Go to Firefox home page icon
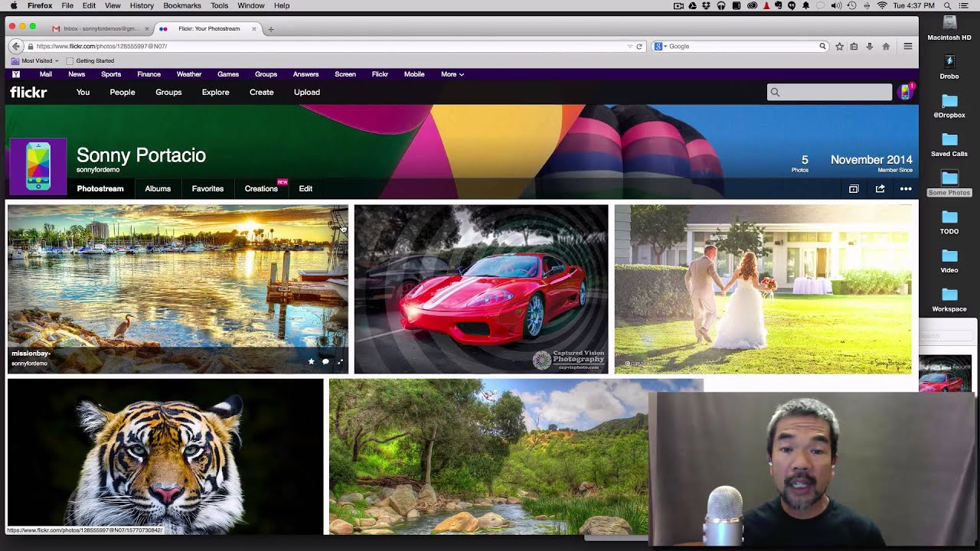Viewport: 980px width, 551px height. 886,46
